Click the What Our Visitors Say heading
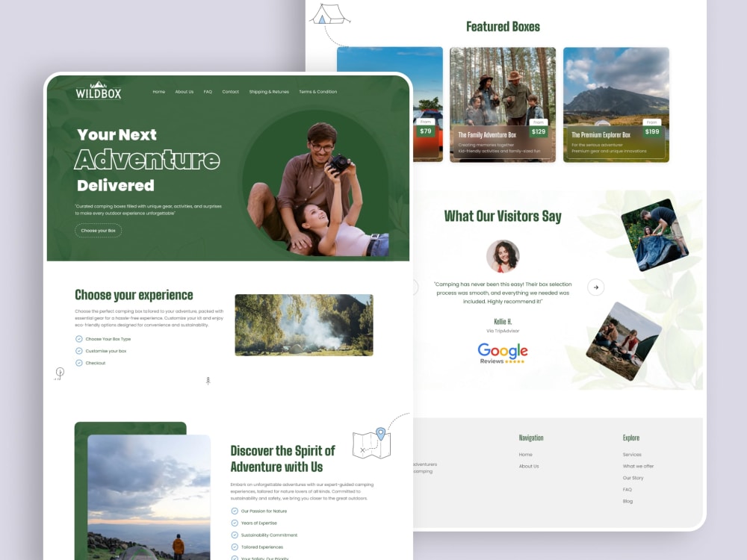747x560 pixels. tap(503, 217)
